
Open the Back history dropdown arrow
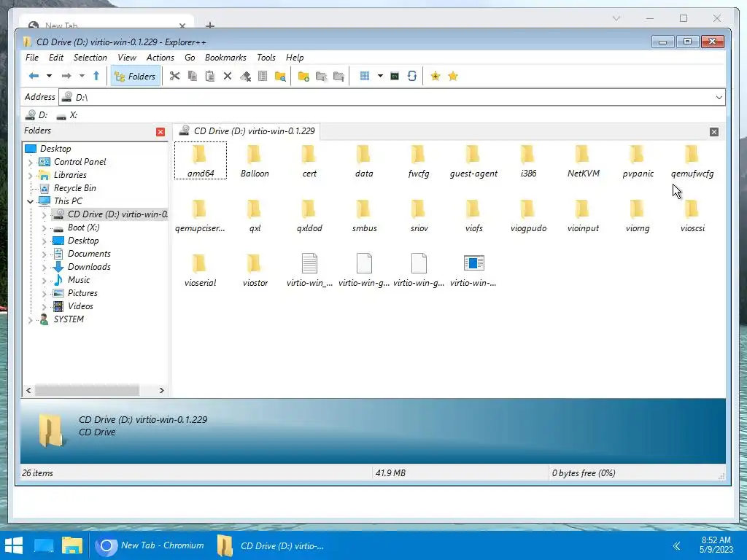pos(49,76)
